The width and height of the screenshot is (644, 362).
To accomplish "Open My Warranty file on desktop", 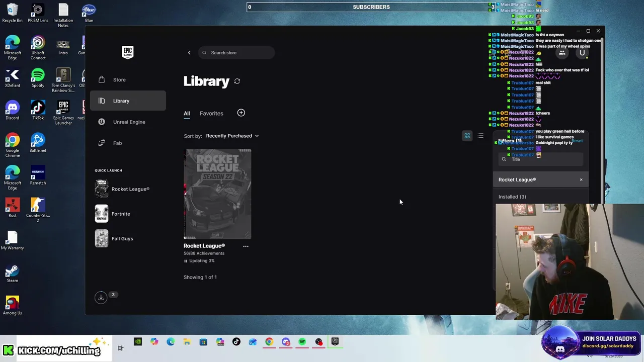I will (x=13, y=241).
